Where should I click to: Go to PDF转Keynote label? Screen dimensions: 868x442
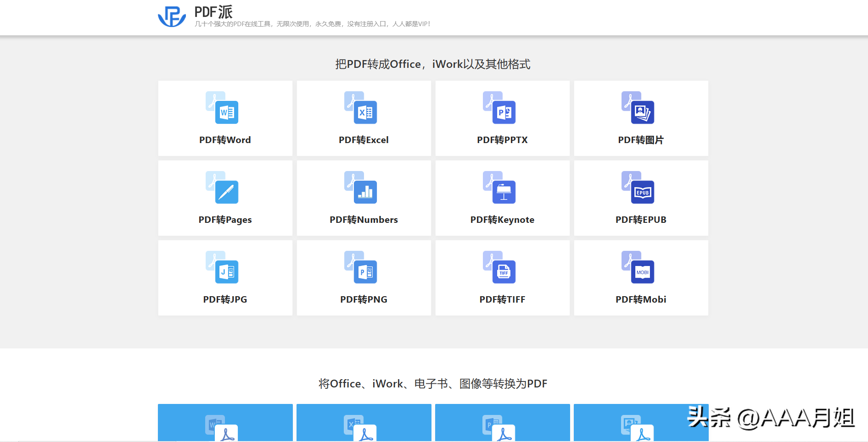[x=502, y=220]
